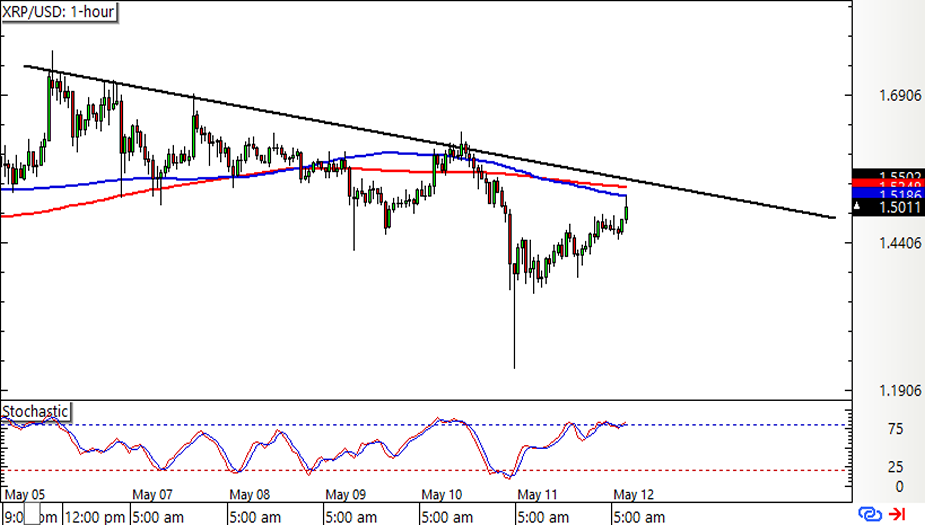Click the May 12 date label
This screenshot has height=525, width=925.
634,494
